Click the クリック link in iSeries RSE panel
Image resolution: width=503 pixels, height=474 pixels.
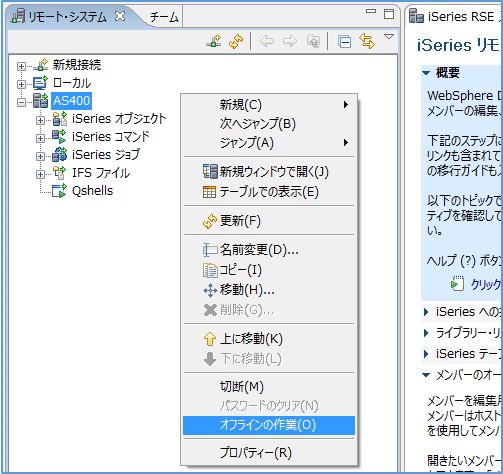point(485,284)
